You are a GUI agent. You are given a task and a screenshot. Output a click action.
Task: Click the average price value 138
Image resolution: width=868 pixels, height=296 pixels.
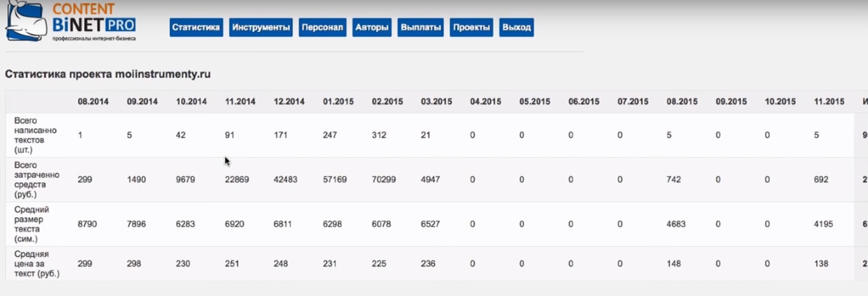[821, 264]
